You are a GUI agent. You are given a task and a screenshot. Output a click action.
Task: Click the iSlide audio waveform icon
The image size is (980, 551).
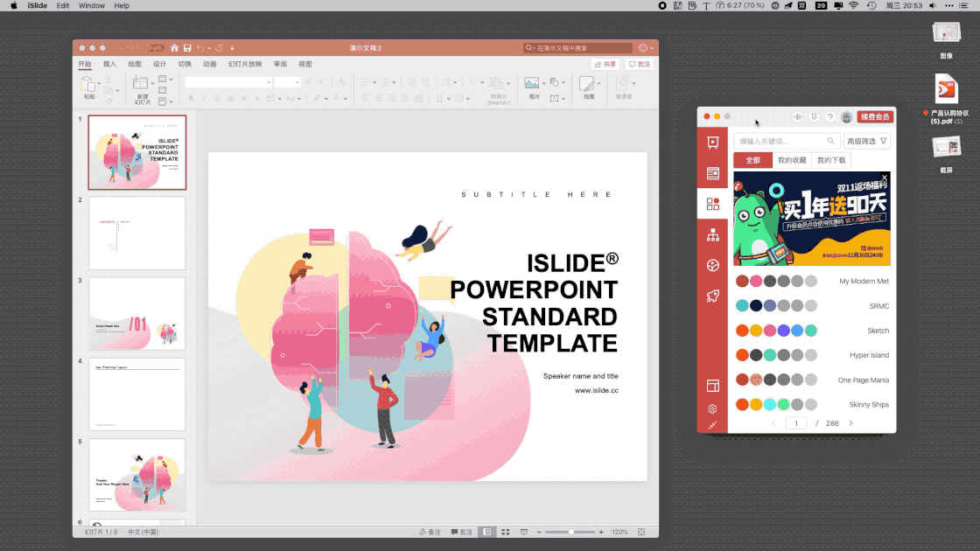[x=798, y=117]
